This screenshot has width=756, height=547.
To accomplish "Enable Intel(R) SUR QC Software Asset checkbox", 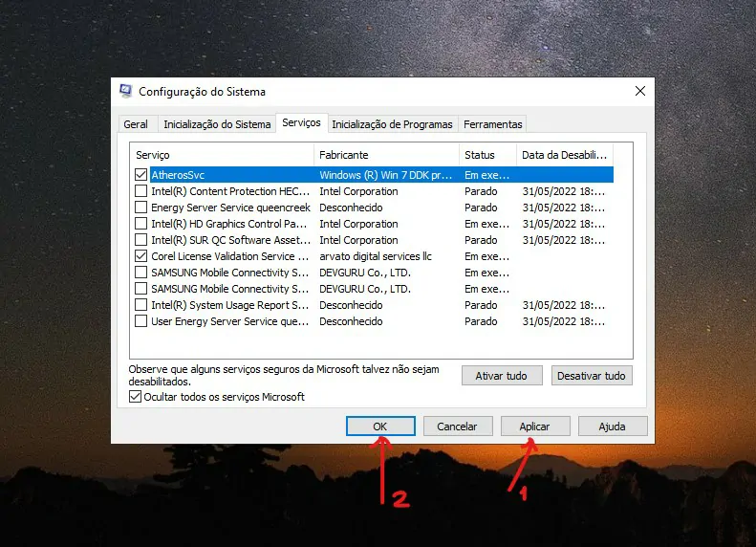I will point(140,240).
